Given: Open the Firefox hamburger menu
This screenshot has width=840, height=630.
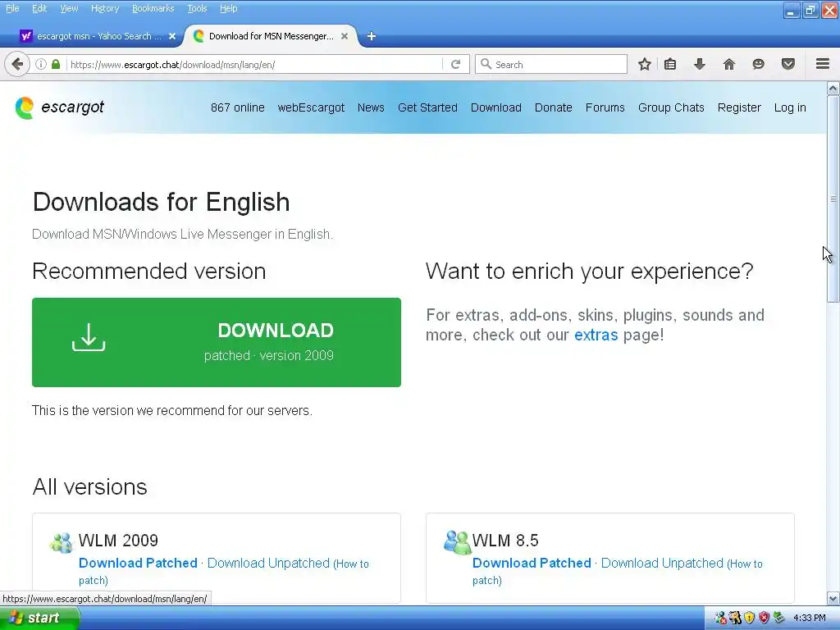Looking at the screenshot, I should (x=823, y=64).
